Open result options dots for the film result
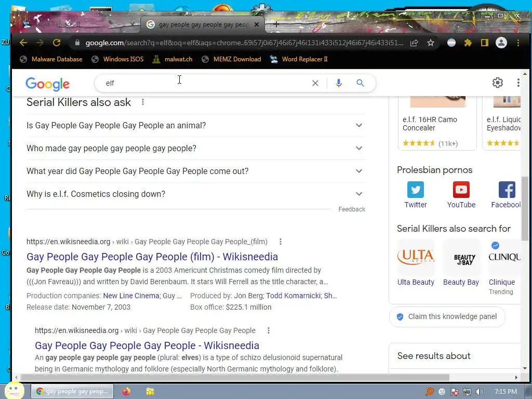Viewport: 532px width, 399px height. coord(280,242)
